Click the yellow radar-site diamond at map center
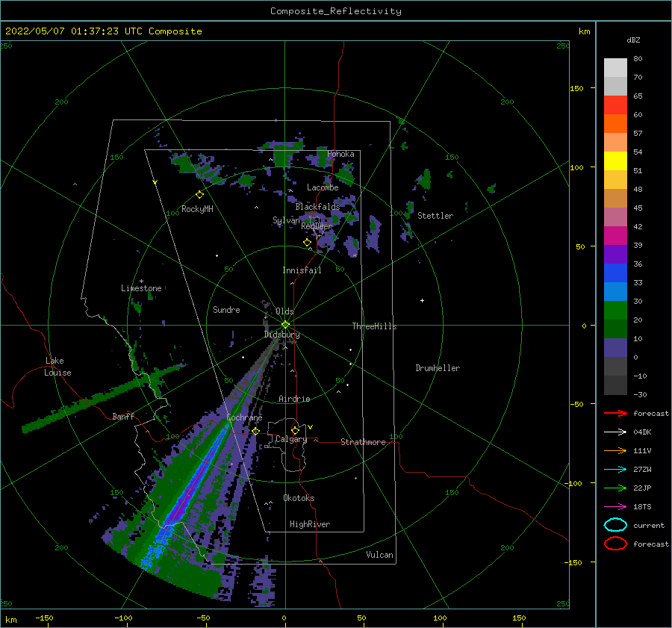 [x=285, y=325]
